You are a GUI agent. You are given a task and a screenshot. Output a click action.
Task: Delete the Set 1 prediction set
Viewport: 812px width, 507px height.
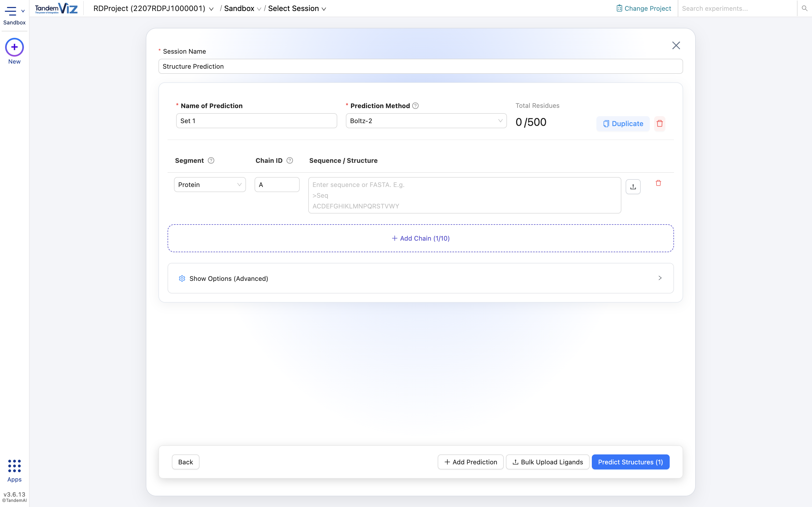[659, 123]
